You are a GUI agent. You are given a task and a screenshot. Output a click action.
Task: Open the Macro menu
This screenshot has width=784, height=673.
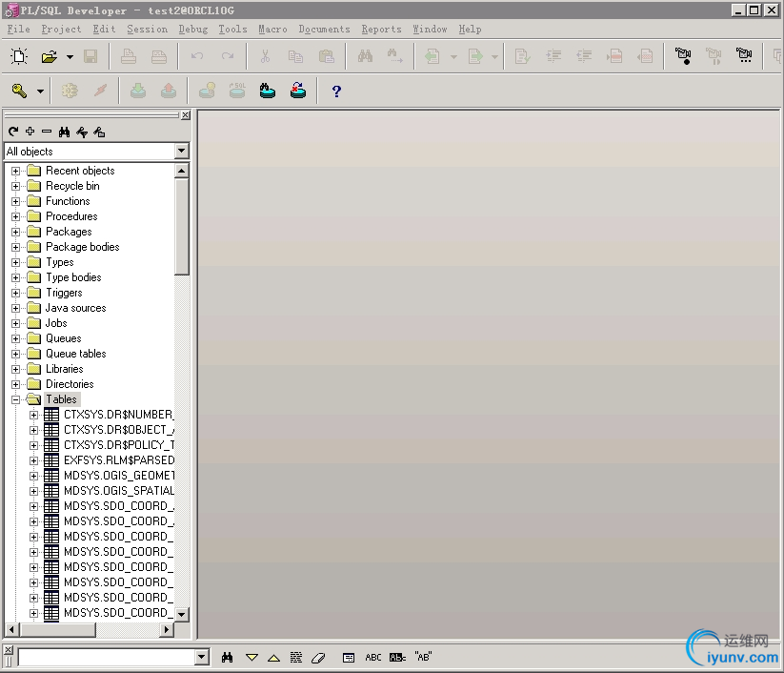point(272,29)
